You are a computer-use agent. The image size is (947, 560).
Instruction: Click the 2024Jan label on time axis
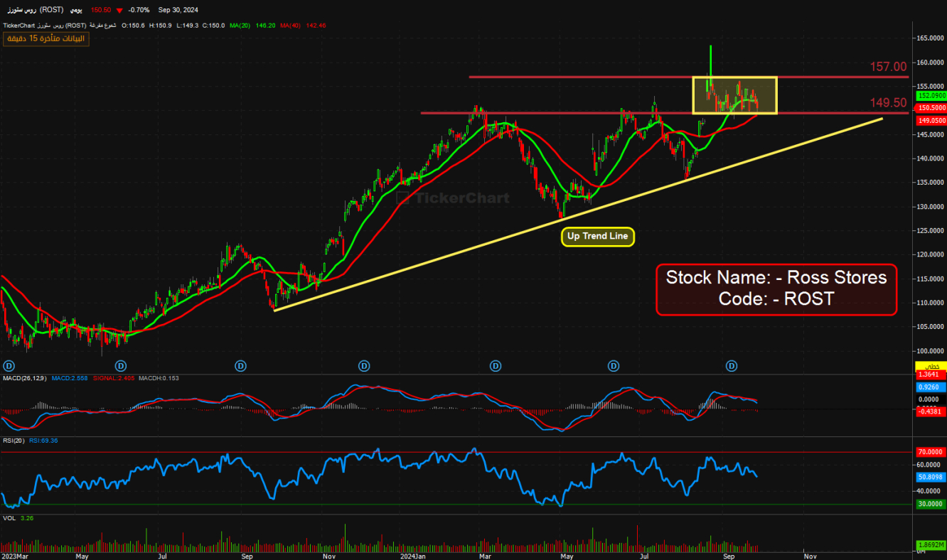coord(412,556)
